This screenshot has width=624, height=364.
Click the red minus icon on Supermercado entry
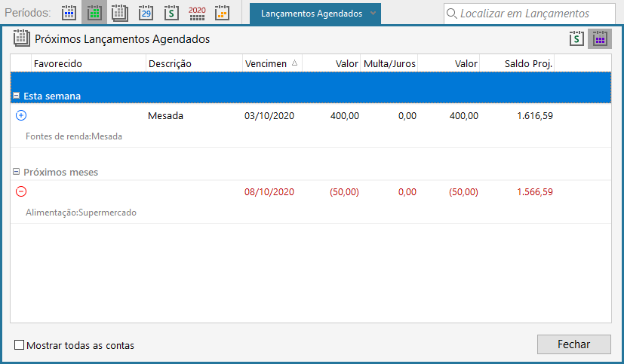pos(21,191)
